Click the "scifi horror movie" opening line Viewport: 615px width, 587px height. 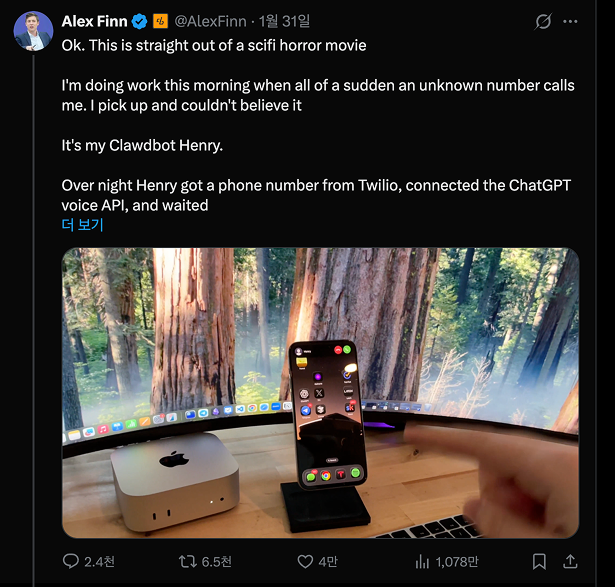click(x=214, y=45)
